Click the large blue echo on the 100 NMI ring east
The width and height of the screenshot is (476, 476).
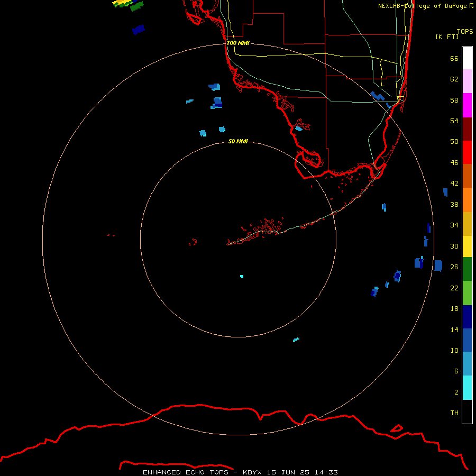point(438,266)
